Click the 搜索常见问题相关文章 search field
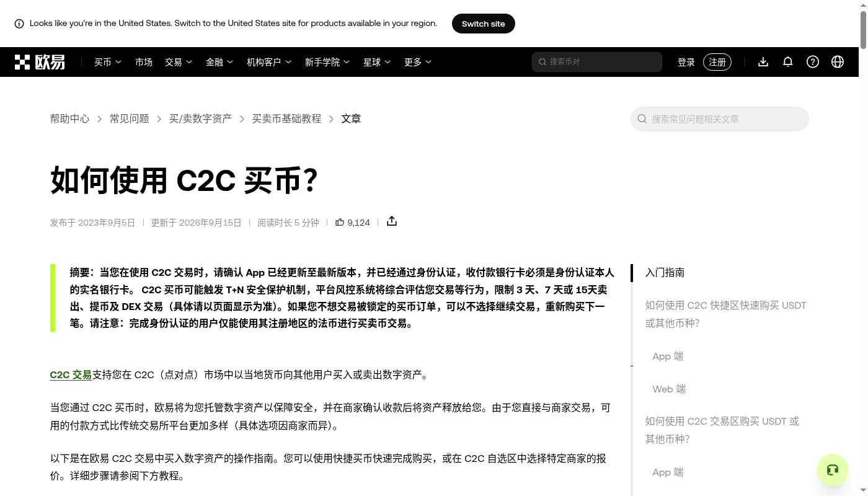 [720, 119]
